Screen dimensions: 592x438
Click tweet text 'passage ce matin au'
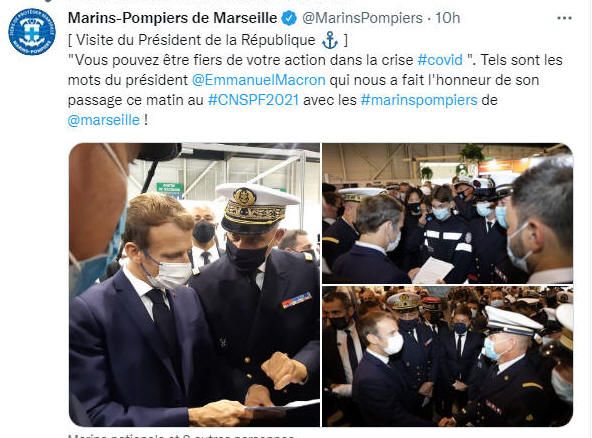click(x=136, y=100)
